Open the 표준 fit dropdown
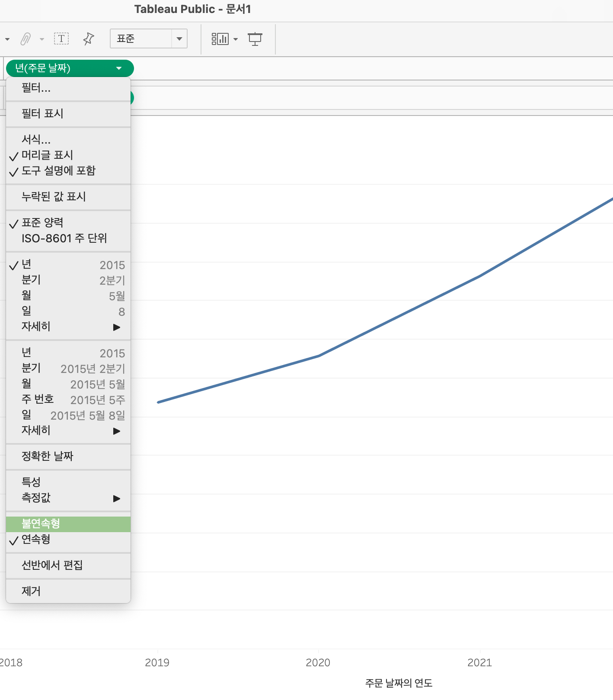The width and height of the screenshot is (613, 700). point(149,39)
